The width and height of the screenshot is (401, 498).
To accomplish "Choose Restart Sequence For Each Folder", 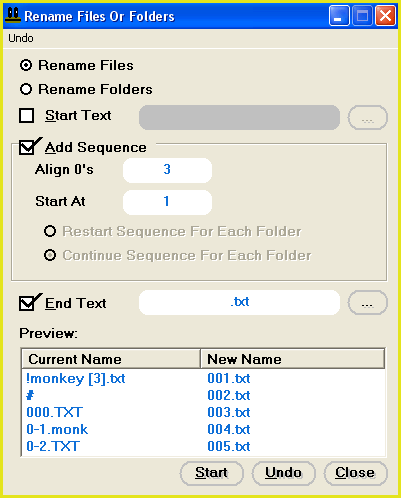I will pos(50,231).
